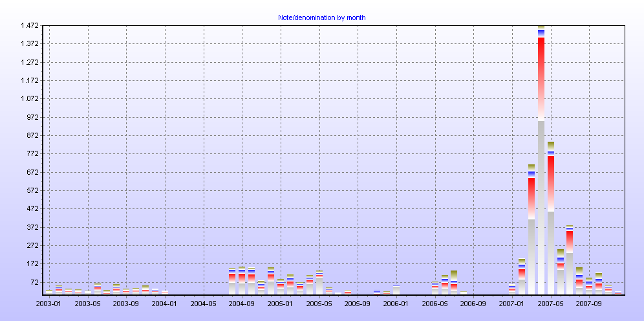Image resolution: width=644 pixels, height=321 pixels.
Task: Click the 2006-05 month label
Action: [435, 304]
